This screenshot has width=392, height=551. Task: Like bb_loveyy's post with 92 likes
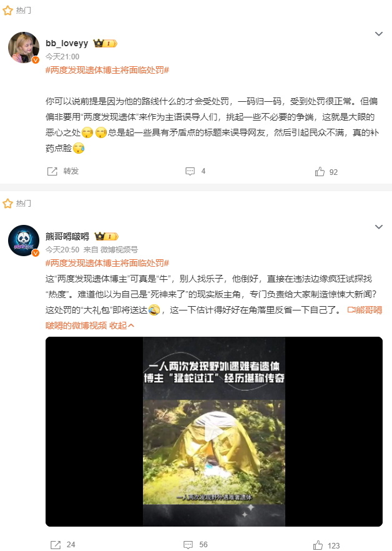pyautogui.click(x=326, y=172)
